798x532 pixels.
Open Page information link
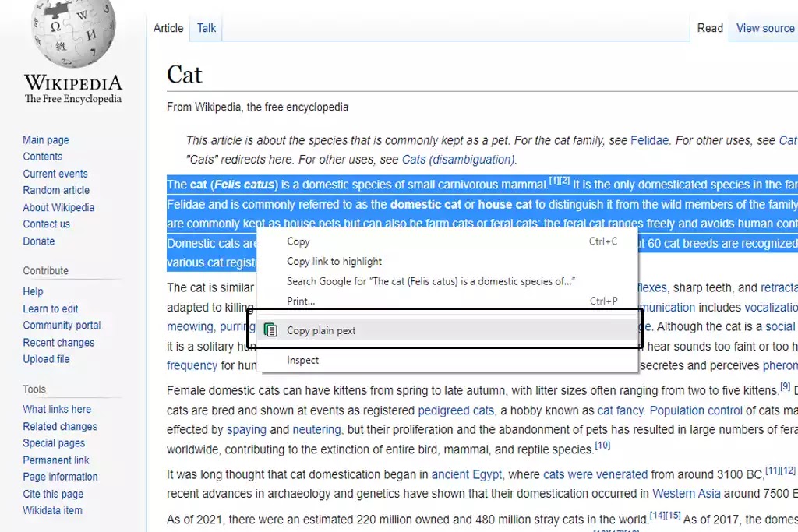click(60, 477)
